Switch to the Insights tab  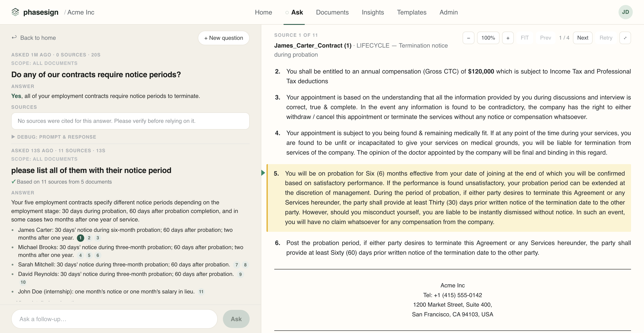point(373,12)
